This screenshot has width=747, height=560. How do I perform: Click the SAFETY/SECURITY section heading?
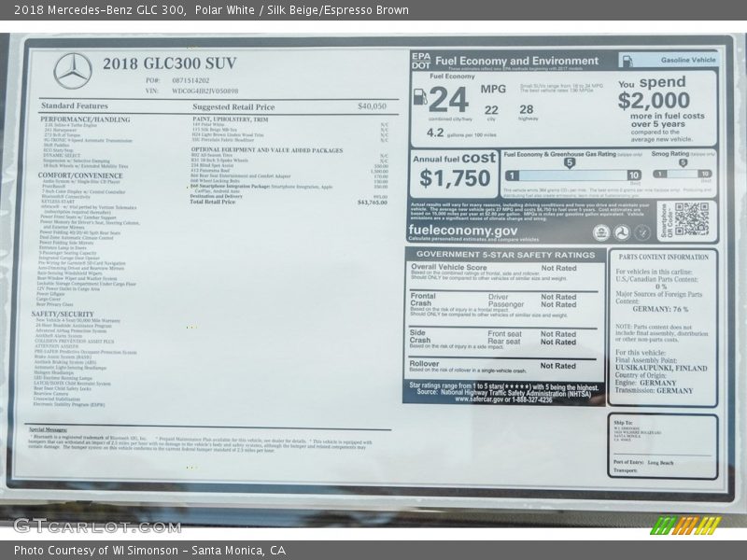point(63,314)
